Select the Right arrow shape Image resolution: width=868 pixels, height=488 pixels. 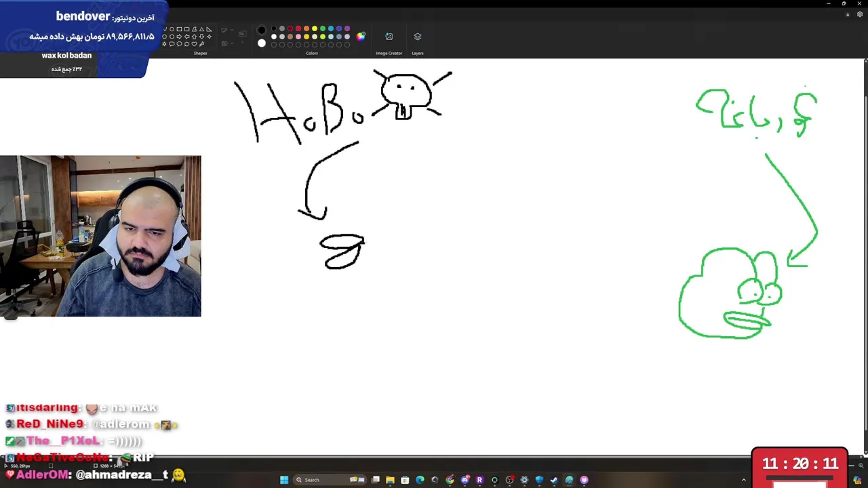click(179, 37)
